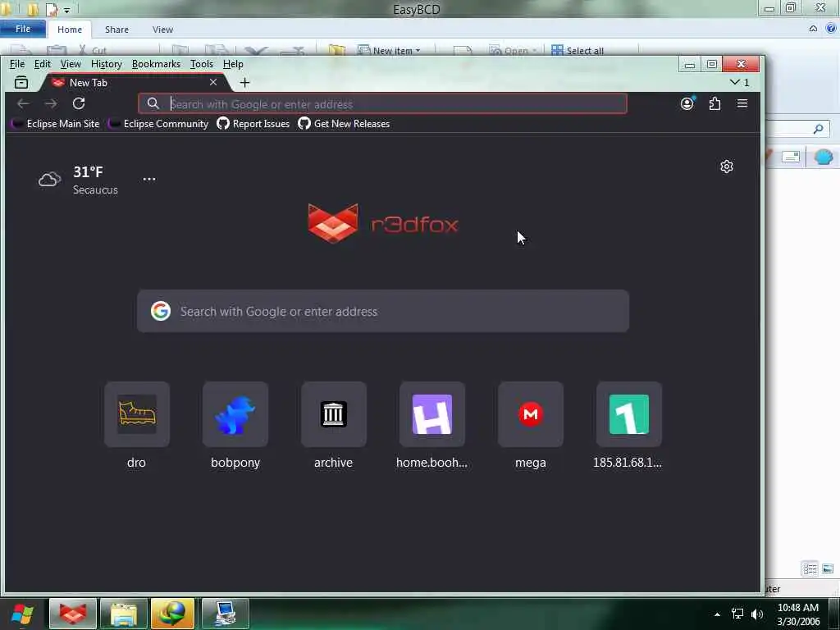Switch to View ribbon tab in EasyBCD window
This screenshot has height=630, width=840.
[x=162, y=30]
